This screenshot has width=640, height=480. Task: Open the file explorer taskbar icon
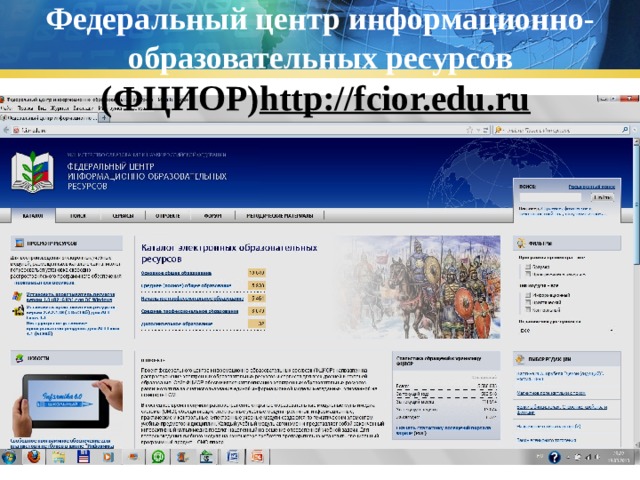pyautogui.click(x=59, y=457)
